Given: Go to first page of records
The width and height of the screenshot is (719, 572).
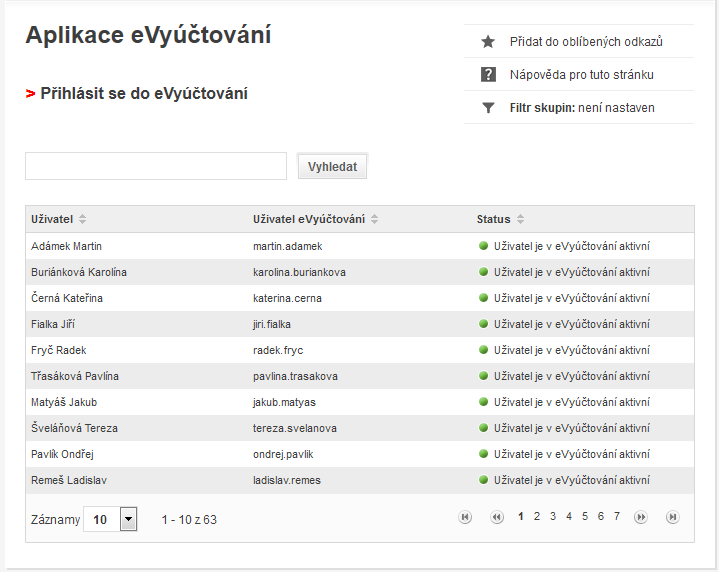Looking at the screenshot, I should (465, 517).
